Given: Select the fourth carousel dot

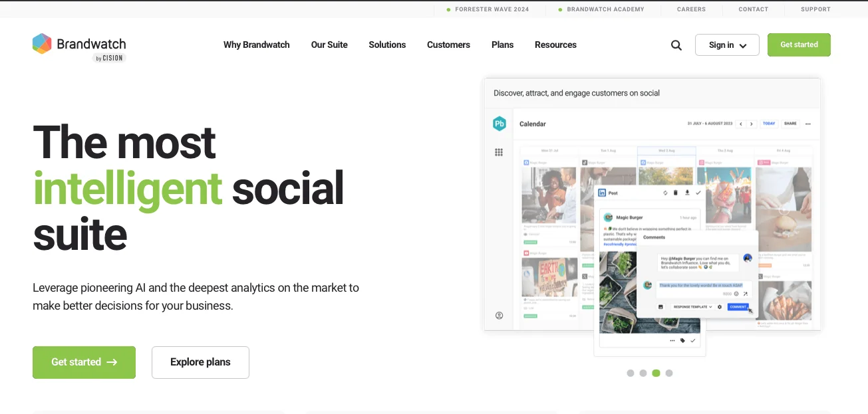Looking at the screenshot, I should tap(669, 373).
